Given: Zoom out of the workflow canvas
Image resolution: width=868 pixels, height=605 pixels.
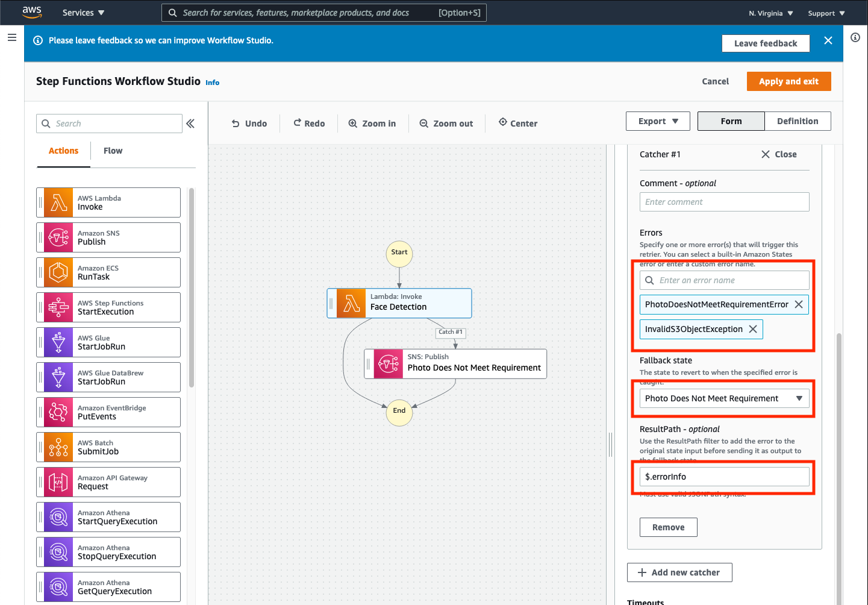Looking at the screenshot, I should click(x=446, y=124).
